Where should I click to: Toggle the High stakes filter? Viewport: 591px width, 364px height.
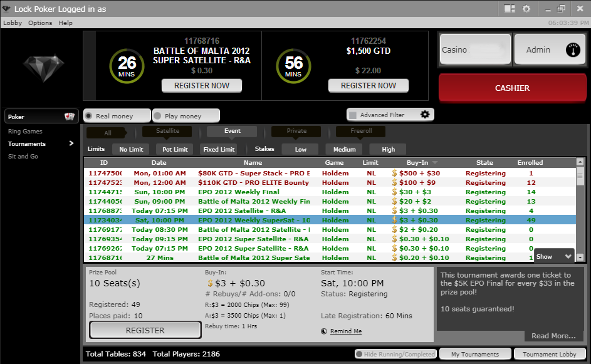(x=388, y=149)
